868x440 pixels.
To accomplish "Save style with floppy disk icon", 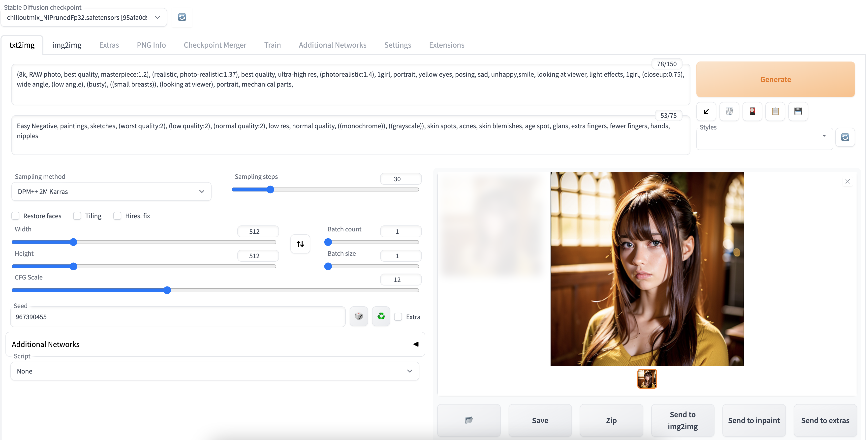I will pyautogui.click(x=798, y=112).
